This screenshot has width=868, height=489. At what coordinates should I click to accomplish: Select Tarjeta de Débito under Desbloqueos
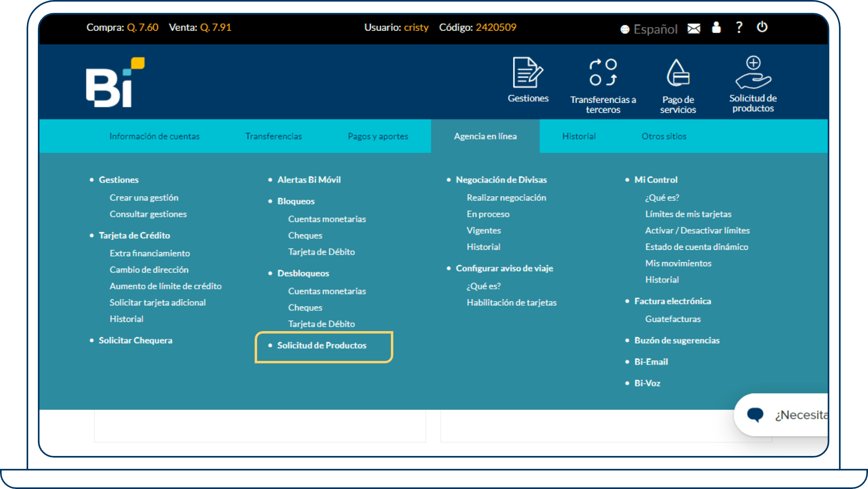321,324
